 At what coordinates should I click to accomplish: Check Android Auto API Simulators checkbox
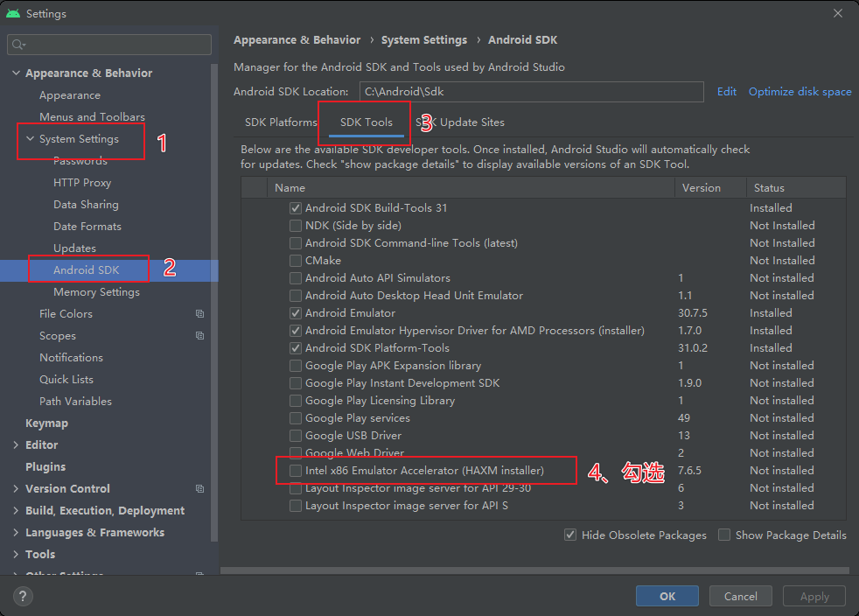(x=296, y=278)
